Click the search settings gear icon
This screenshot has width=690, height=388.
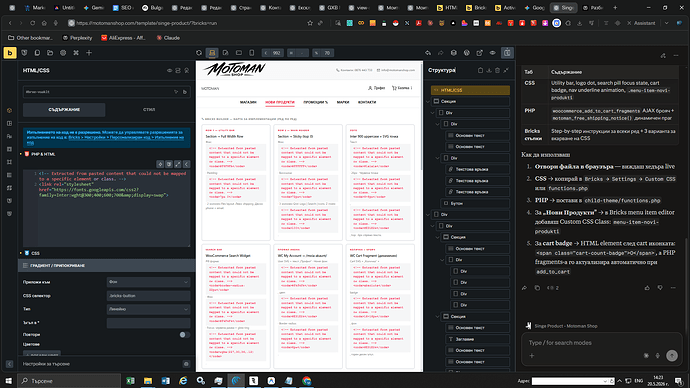[186, 364]
